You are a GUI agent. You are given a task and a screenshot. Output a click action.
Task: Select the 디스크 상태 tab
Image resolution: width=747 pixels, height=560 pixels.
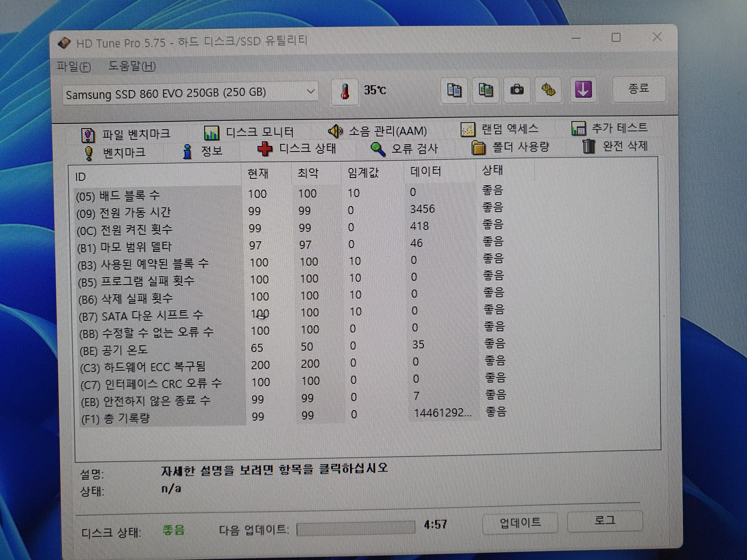tap(297, 149)
